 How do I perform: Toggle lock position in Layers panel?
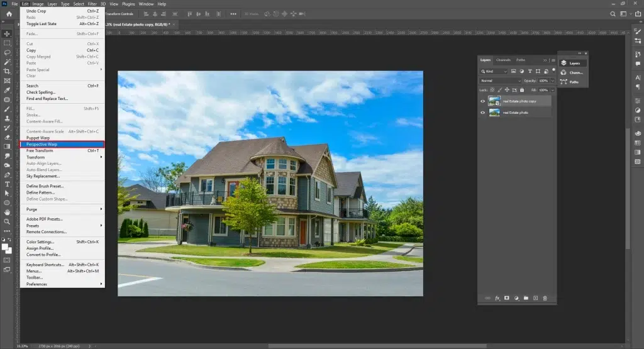pyautogui.click(x=507, y=90)
